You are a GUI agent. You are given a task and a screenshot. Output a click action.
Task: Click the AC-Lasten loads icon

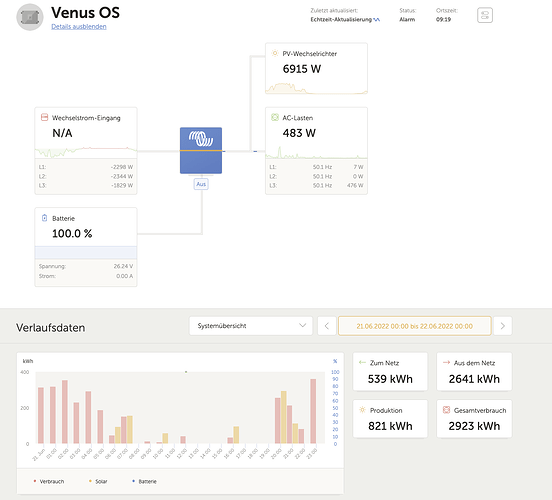275,117
